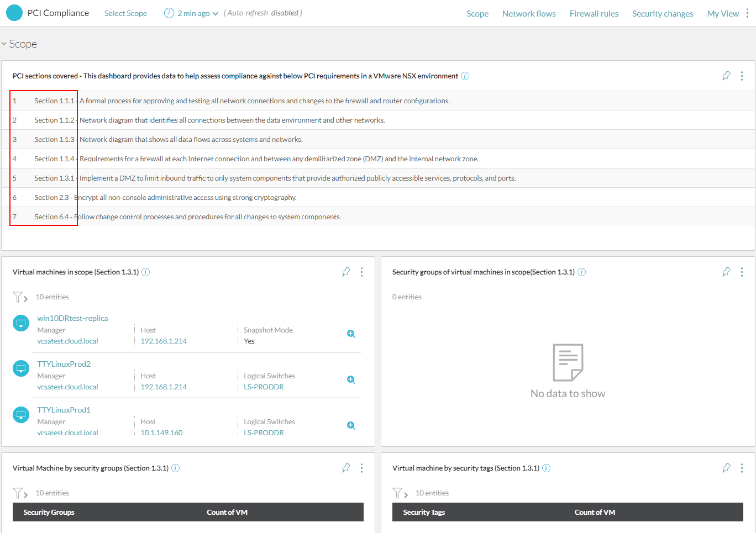Sort by Count of VM in security groups
The image size is (756, 533).
[227, 513]
